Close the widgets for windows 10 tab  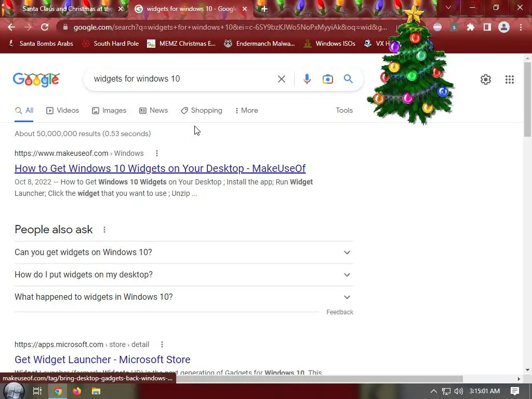coord(245,9)
